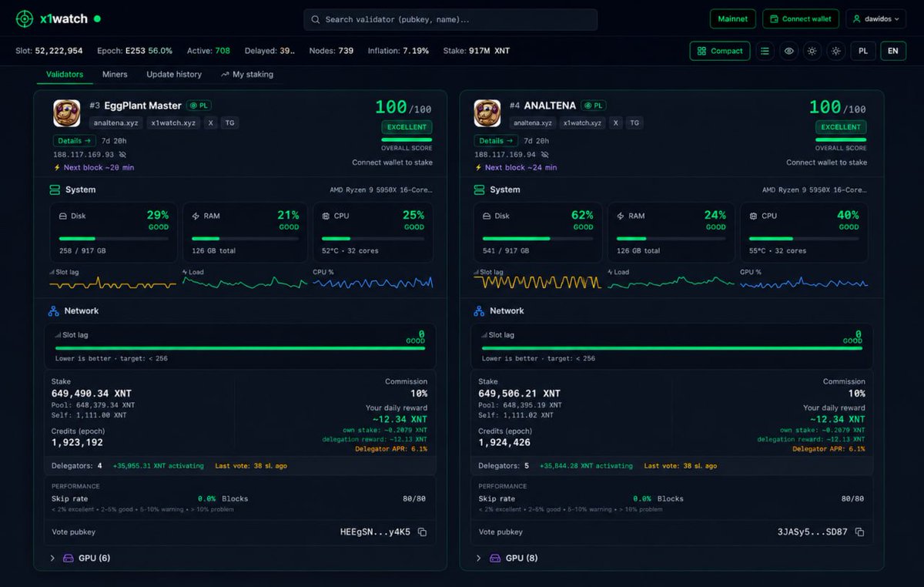924x587 pixels.
Task: Copy vote pubkey HEEgSN...y4K5
Action: [x=422, y=532]
